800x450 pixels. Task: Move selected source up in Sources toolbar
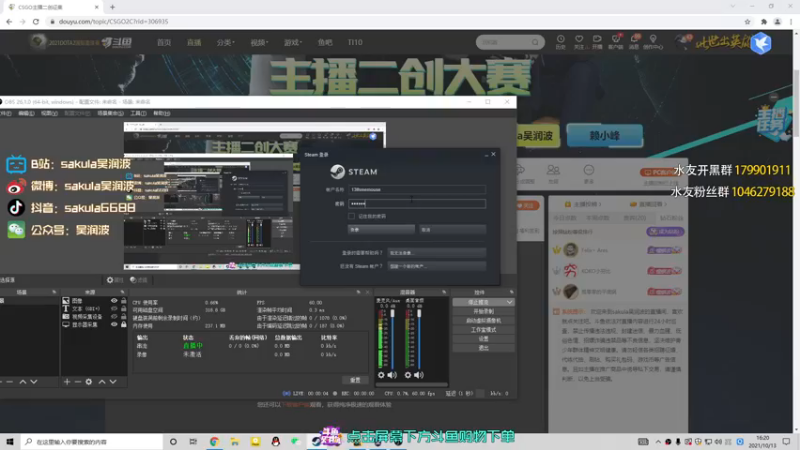pyautogui.click(x=102, y=382)
